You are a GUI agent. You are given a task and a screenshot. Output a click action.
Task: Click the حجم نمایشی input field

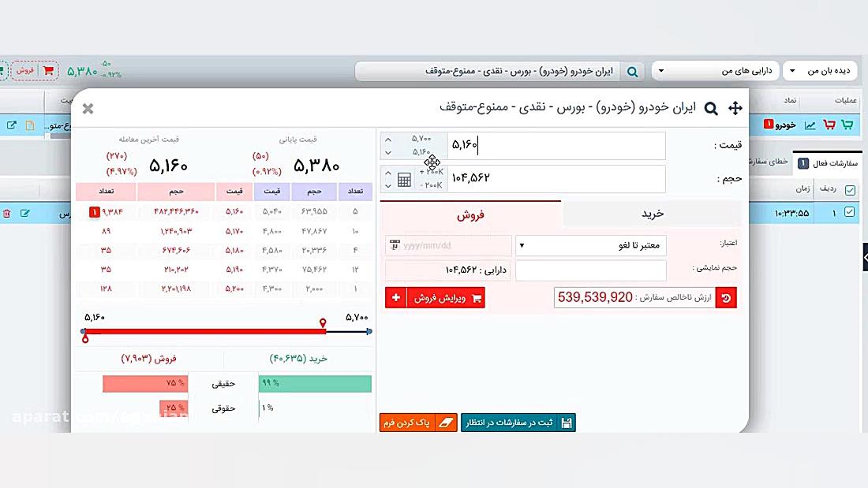[591, 270]
